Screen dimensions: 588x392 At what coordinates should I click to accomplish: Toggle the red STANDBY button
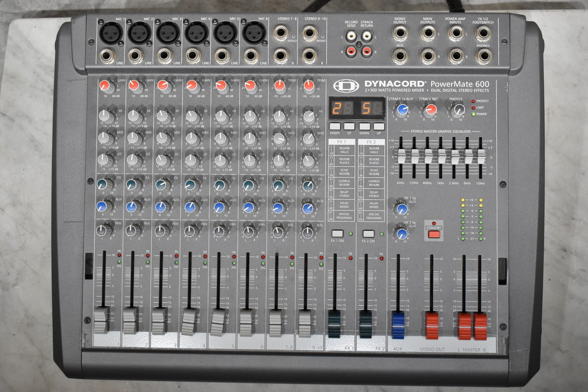[434, 234]
